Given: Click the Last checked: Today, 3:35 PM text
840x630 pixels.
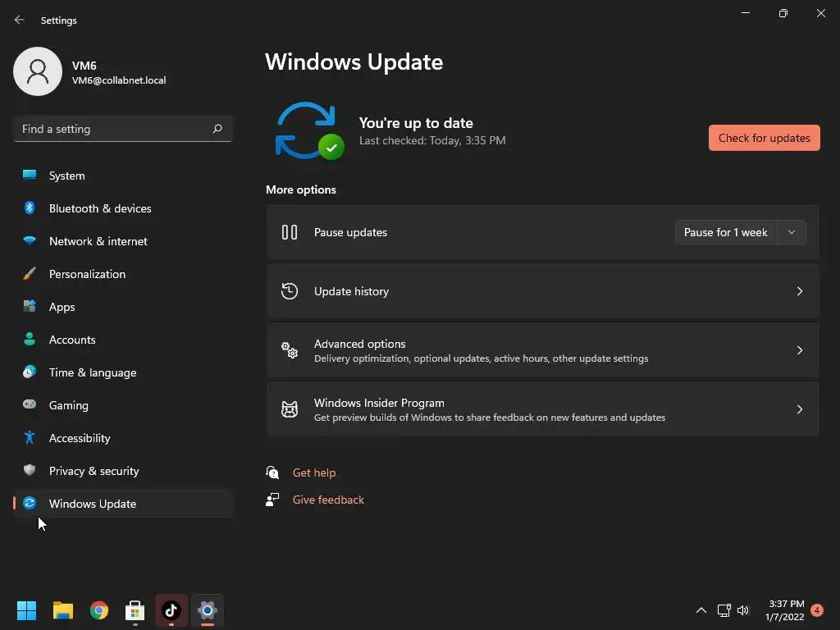Looking at the screenshot, I should click(x=431, y=140).
